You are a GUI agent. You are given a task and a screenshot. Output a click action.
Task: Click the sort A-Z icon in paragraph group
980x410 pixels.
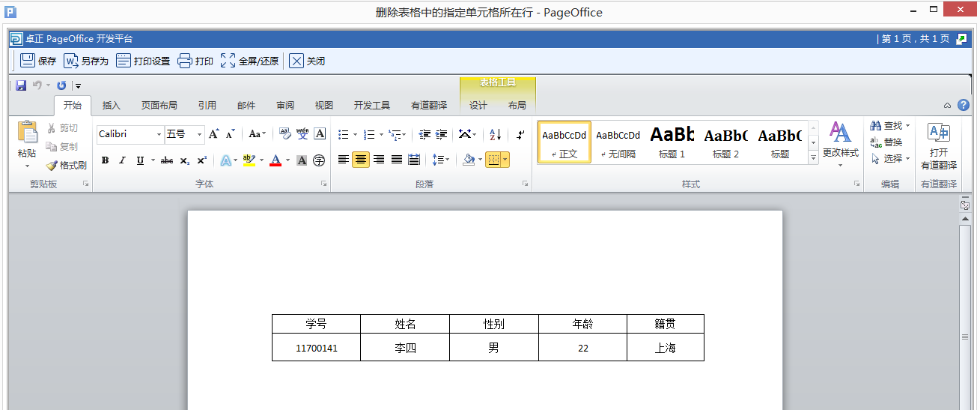tap(495, 135)
